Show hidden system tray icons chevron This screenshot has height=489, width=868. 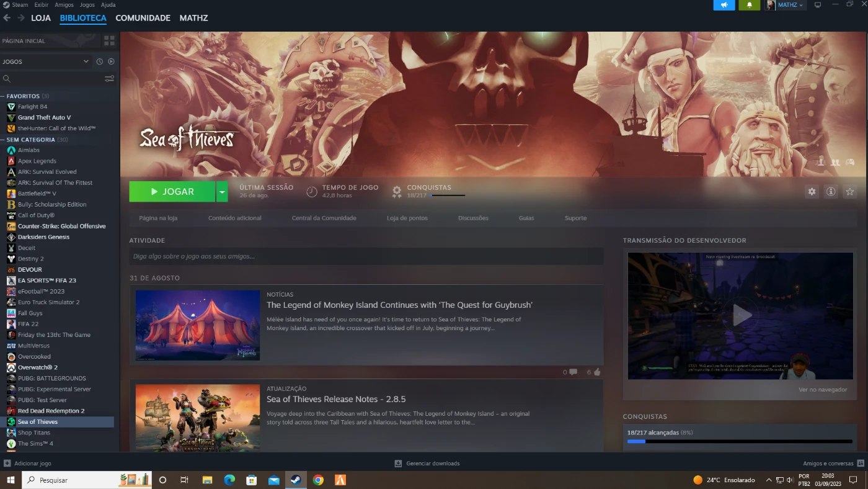[769, 480]
